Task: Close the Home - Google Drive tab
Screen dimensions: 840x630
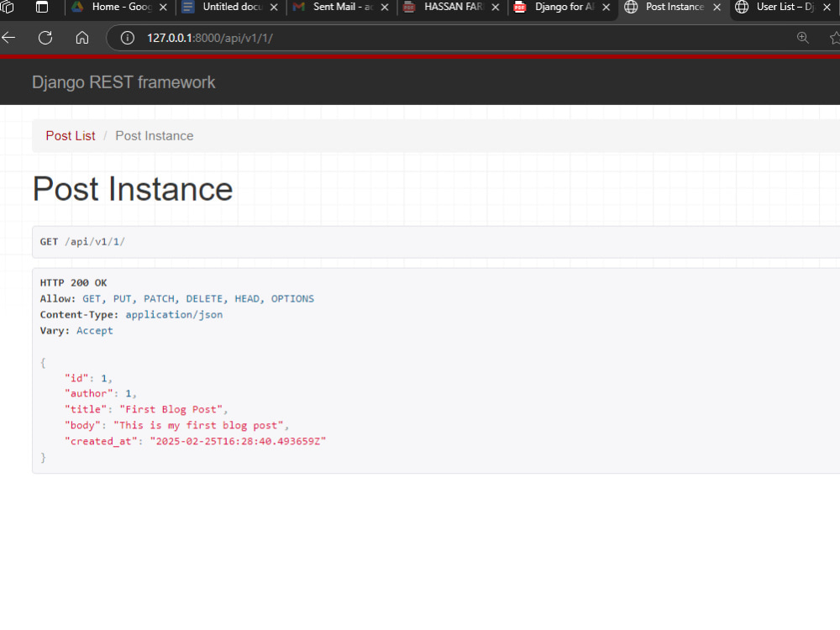Action: point(164,7)
